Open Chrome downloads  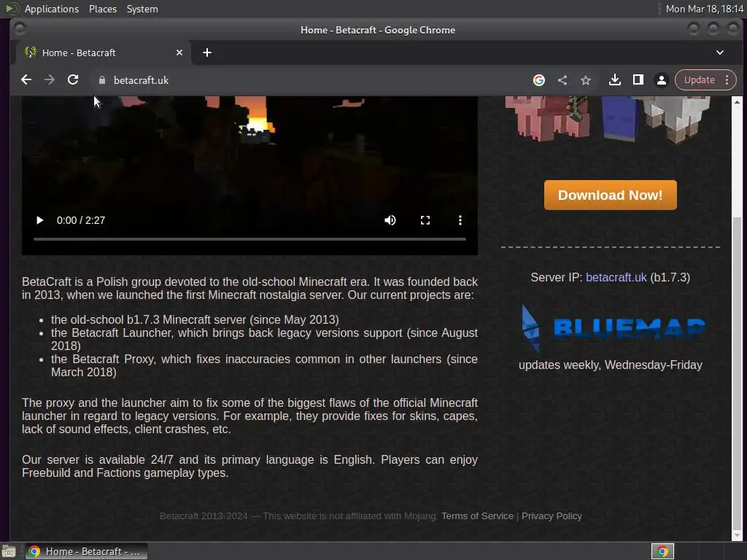tap(614, 80)
